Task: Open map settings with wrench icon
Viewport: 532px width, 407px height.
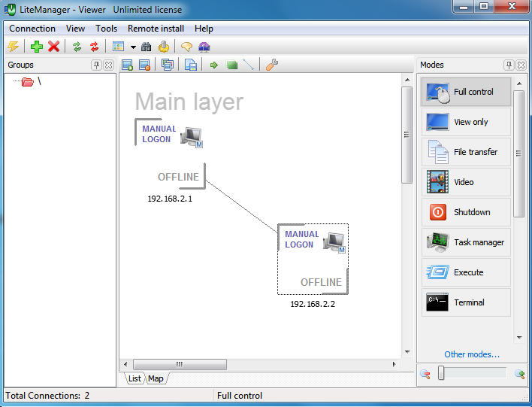Action: [272, 65]
